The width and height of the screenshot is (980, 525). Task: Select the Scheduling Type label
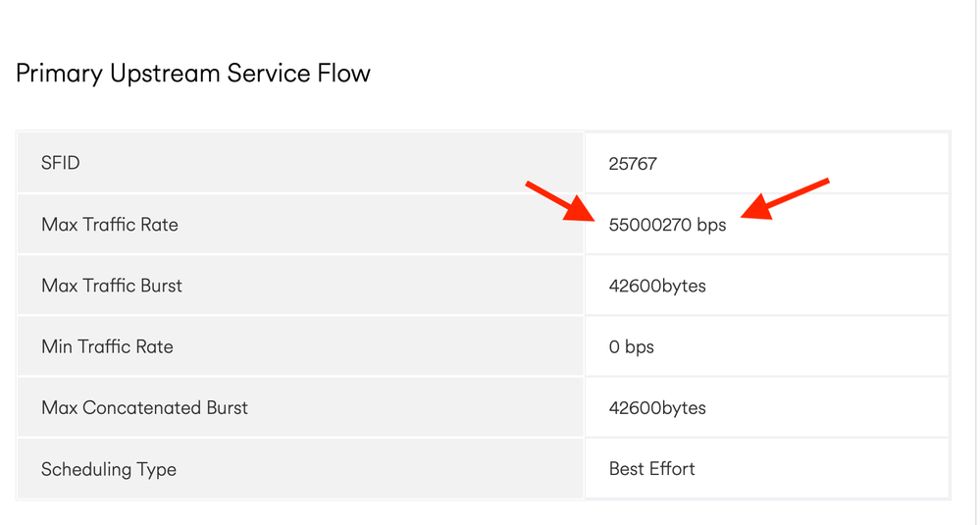109,470
